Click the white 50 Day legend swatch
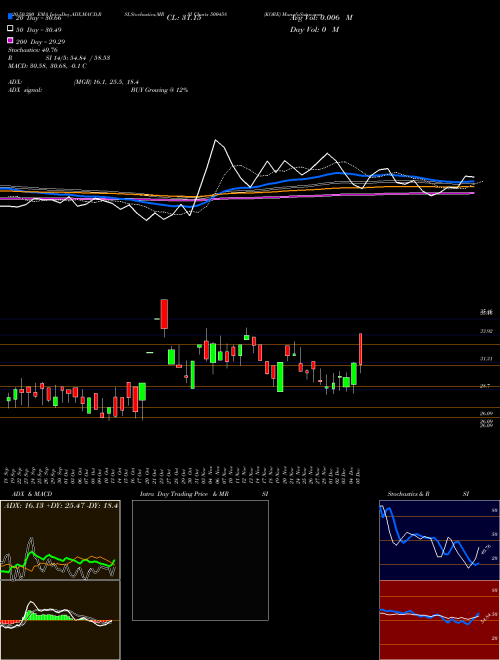Screen dimensions: 500x660 (x=10, y=29)
